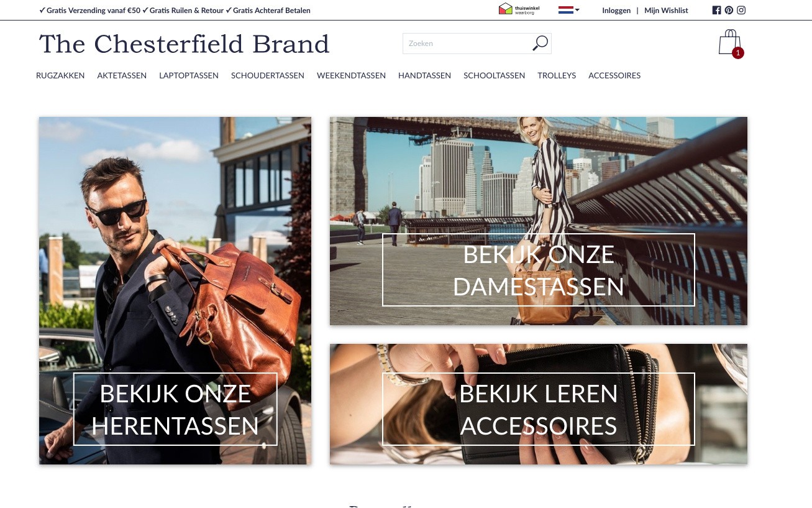Open the Instagram icon link
Screen dimensions: 812x508
(741, 10)
